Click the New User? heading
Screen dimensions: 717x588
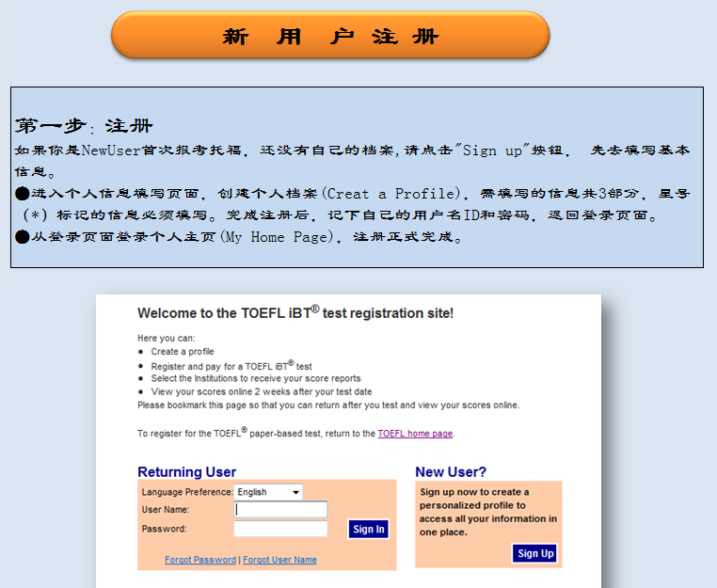coord(451,472)
